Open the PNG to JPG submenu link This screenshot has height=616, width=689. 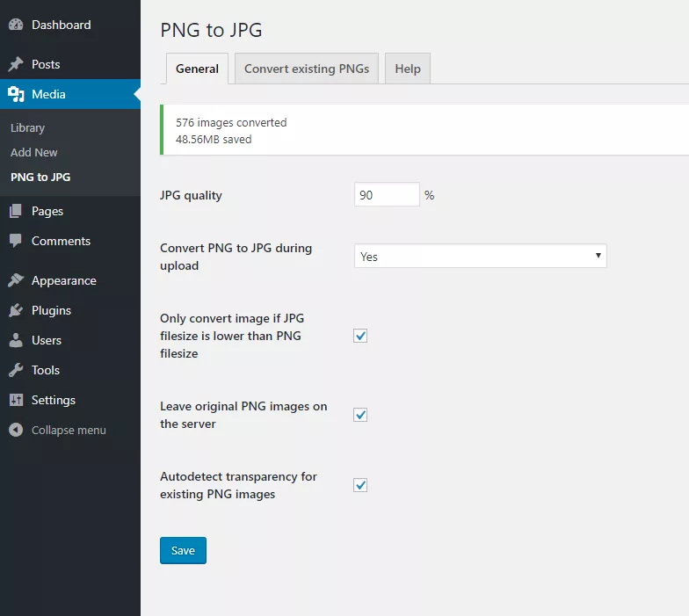tap(40, 178)
